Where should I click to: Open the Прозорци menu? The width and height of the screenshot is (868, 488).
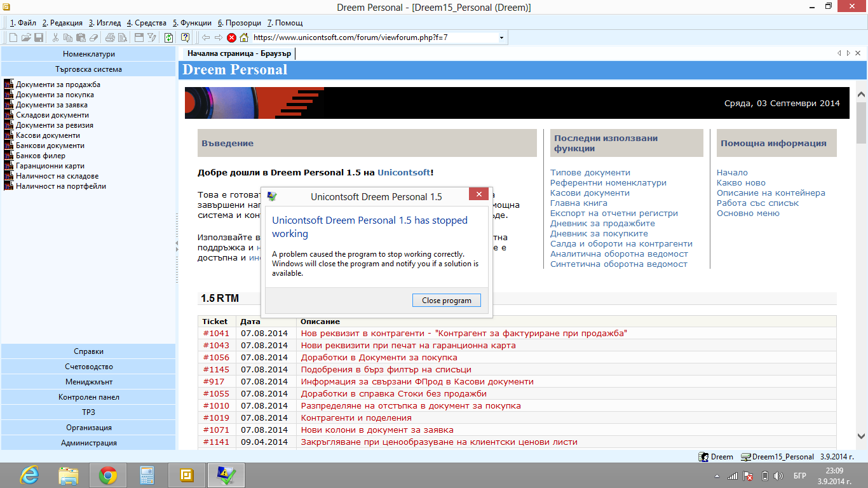pyautogui.click(x=239, y=23)
